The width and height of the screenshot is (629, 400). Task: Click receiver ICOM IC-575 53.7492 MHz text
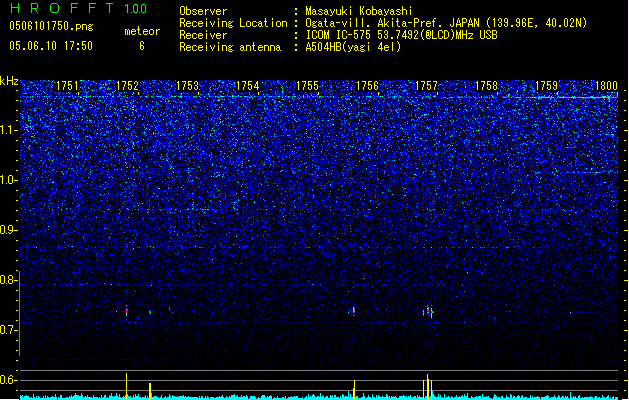401,35
